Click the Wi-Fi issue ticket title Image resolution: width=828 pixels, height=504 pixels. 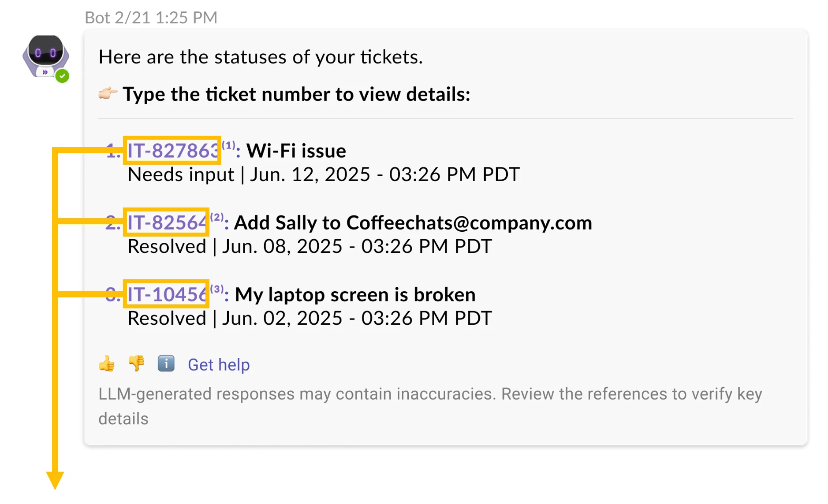click(x=296, y=151)
